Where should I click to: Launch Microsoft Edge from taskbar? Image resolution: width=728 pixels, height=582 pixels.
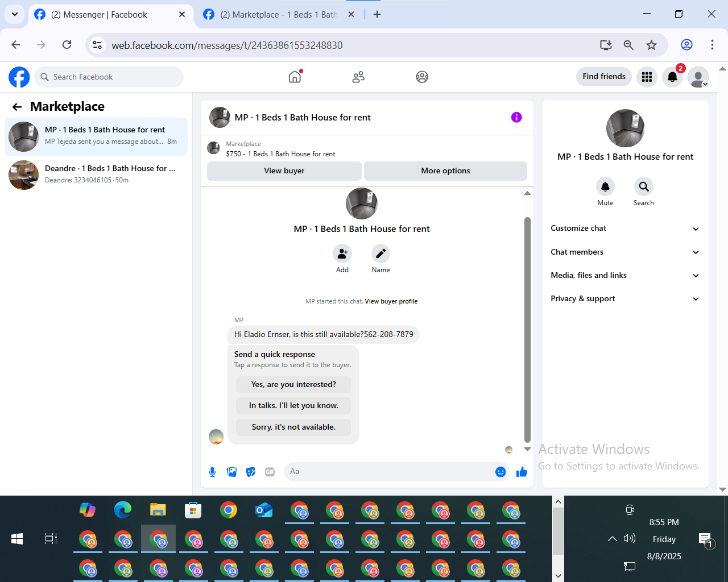(123, 510)
